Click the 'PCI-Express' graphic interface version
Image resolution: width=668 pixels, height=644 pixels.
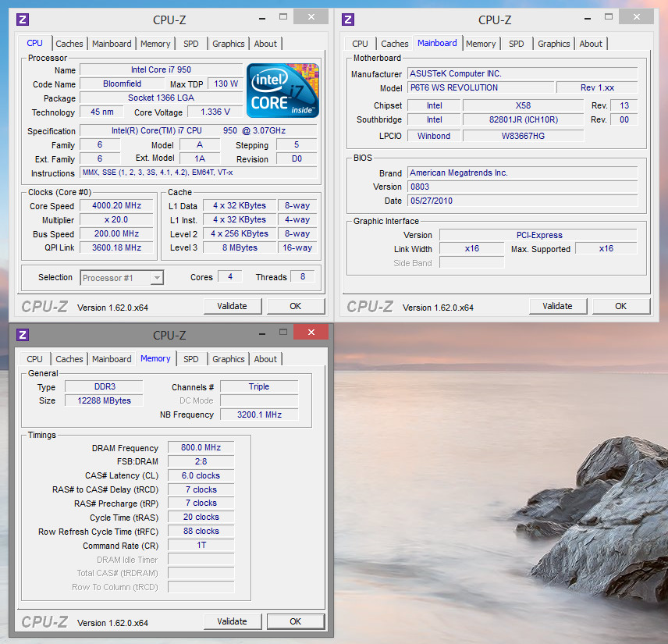[539, 235]
